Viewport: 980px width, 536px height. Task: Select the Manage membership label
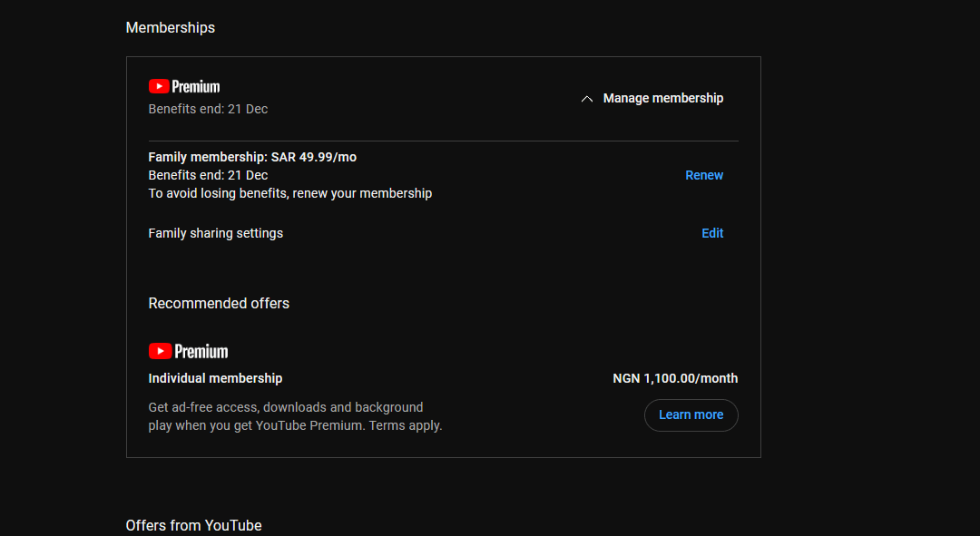click(x=662, y=98)
